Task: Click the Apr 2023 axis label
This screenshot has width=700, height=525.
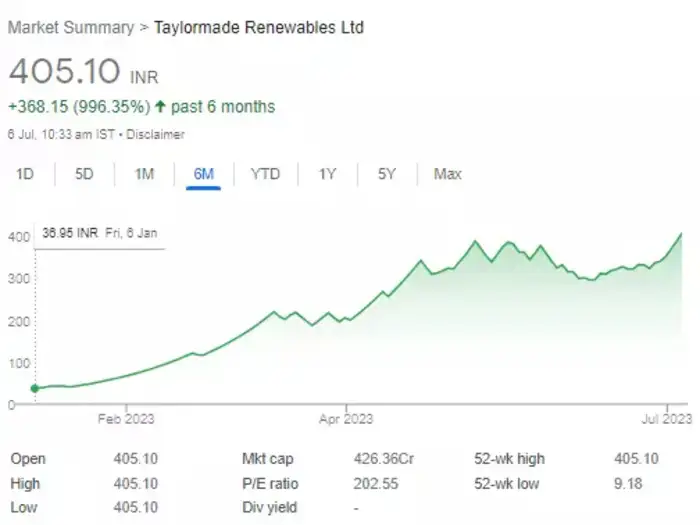Action: coord(345,419)
